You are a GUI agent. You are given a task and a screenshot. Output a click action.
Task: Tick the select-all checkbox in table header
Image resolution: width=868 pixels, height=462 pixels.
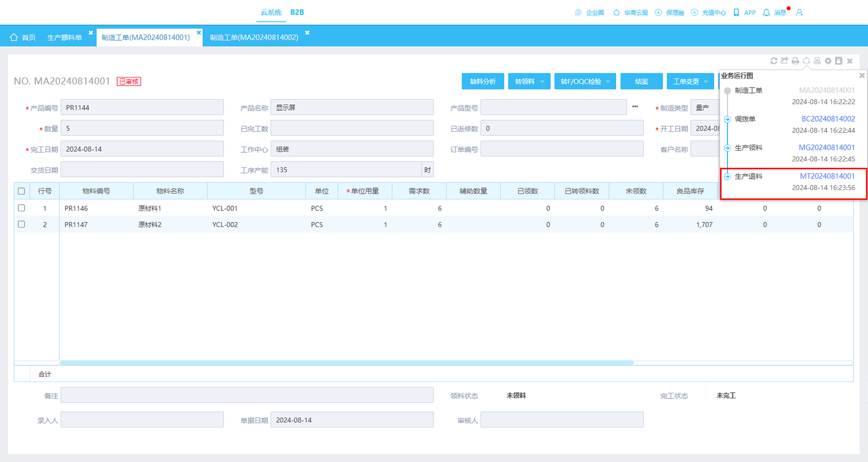[21, 191]
